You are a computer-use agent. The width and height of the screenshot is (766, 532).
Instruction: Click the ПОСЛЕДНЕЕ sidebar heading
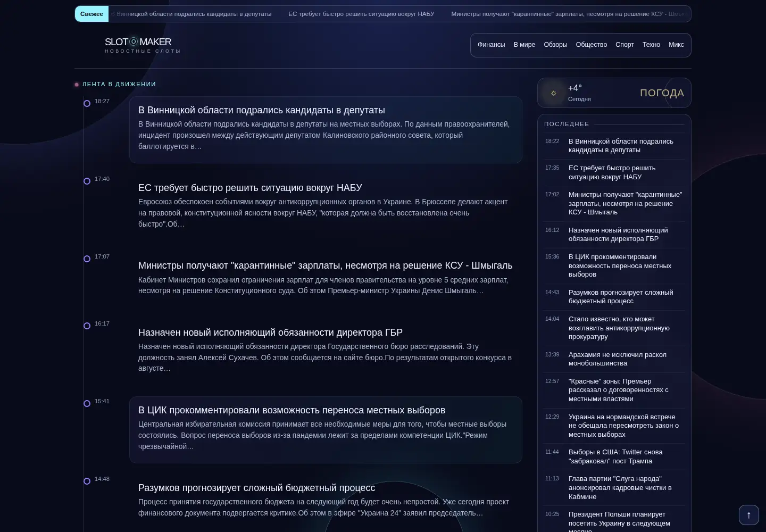tap(567, 124)
